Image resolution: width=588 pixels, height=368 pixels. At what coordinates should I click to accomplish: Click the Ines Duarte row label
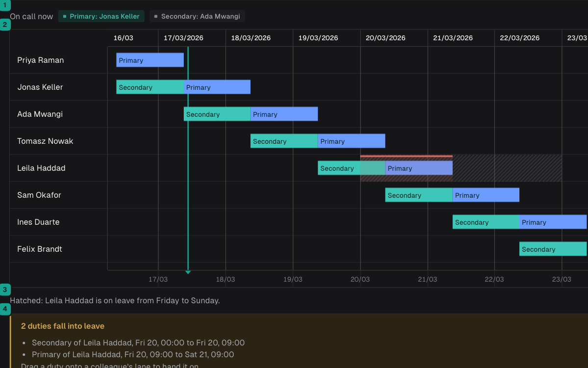click(x=38, y=222)
